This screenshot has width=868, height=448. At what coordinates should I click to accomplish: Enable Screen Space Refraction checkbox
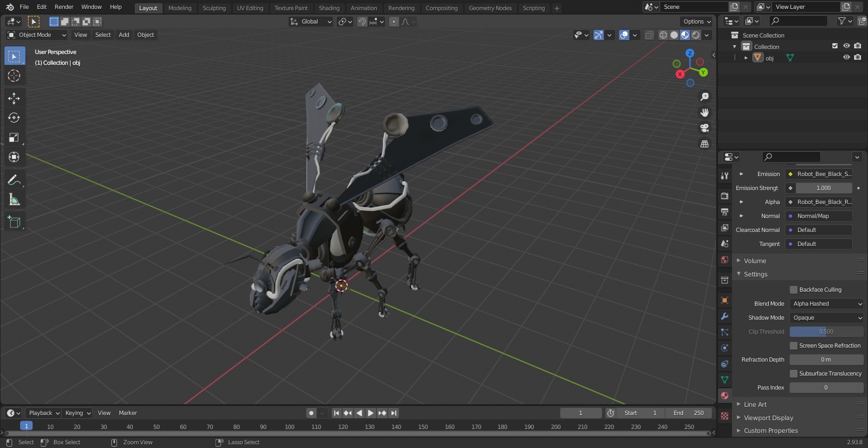(x=794, y=346)
